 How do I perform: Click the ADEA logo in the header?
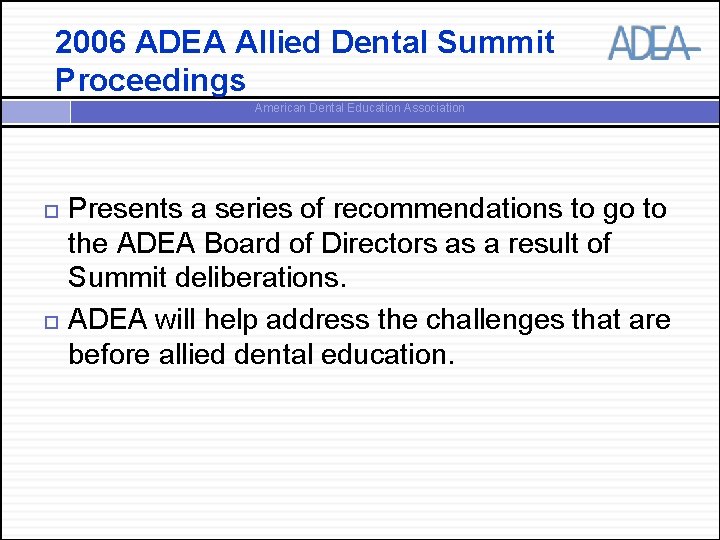[x=650, y=43]
